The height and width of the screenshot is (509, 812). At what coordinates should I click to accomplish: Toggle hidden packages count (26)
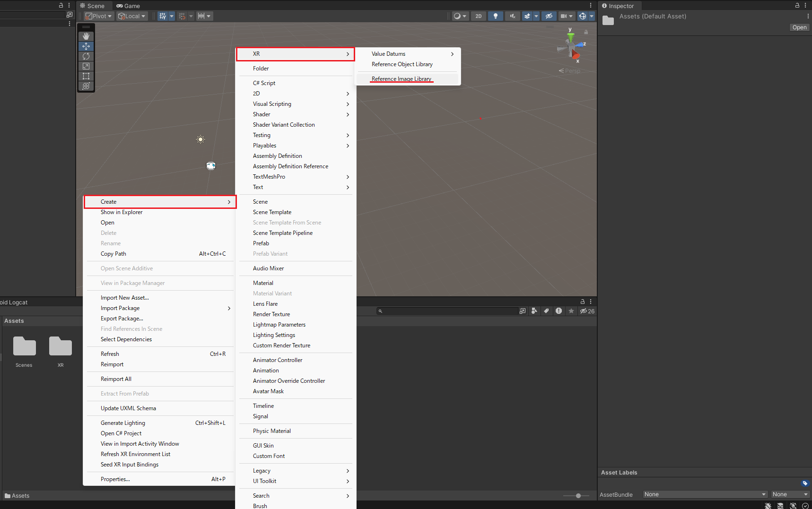[x=587, y=311]
